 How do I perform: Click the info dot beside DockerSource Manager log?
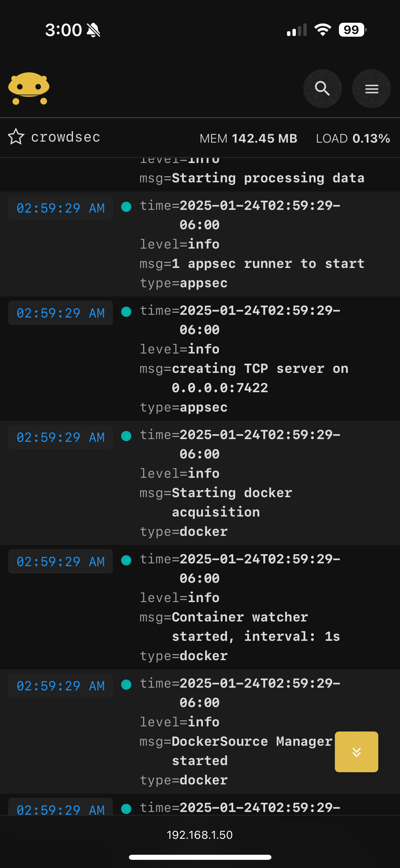(x=126, y=685)
